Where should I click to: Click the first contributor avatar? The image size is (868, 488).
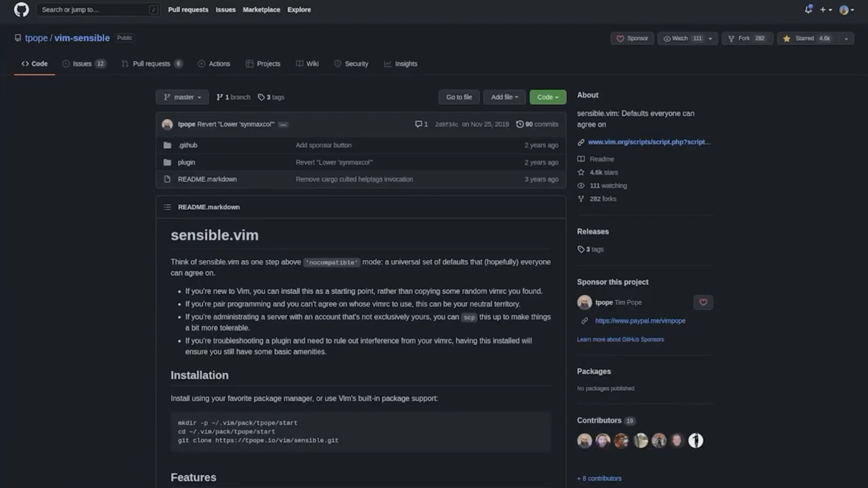click(584, 441)
